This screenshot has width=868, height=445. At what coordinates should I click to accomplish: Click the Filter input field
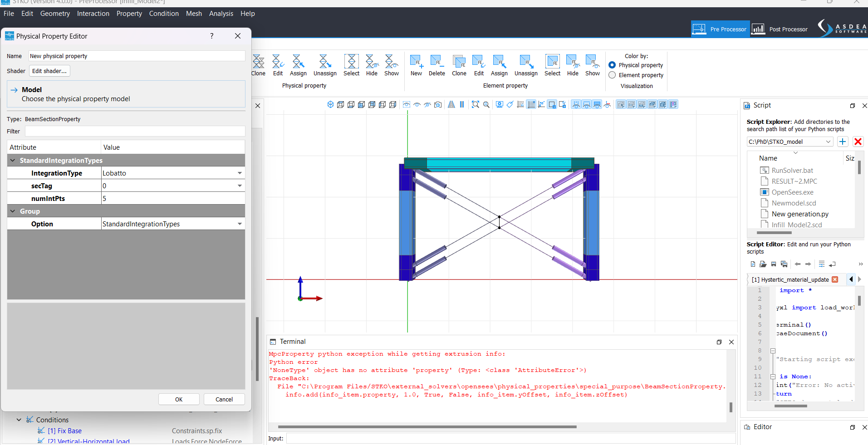[x=135, y=131]
